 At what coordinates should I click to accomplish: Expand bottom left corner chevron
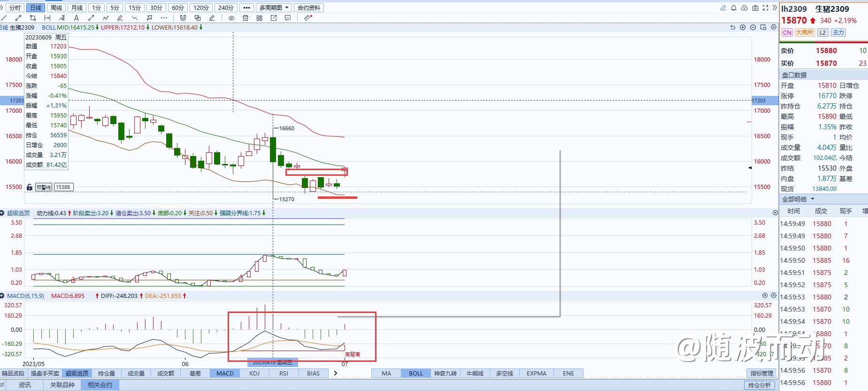2,385
